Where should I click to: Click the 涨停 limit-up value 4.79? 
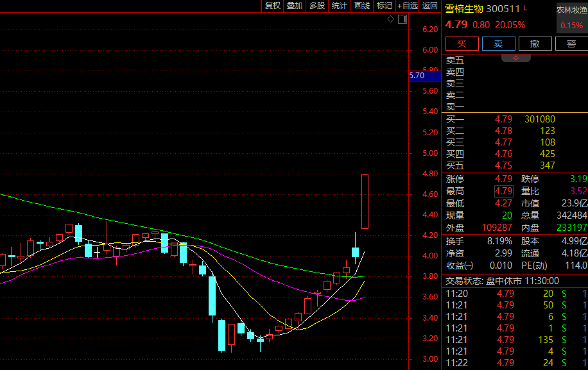click(x=503, y=179)
